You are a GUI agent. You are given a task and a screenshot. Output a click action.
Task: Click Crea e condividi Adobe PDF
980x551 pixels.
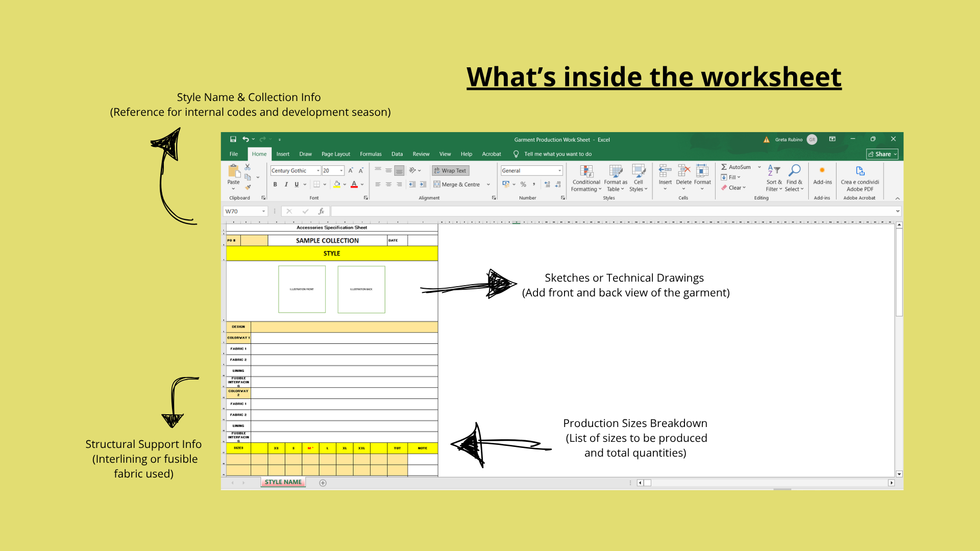(860, 178)
